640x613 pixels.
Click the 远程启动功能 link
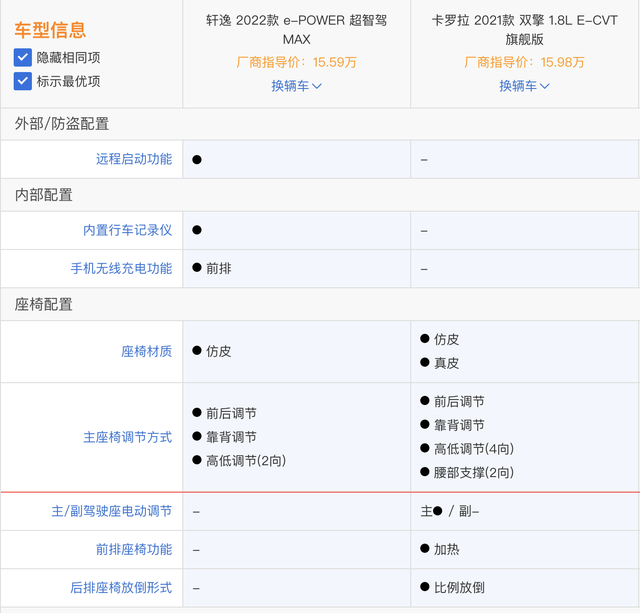click(134, 159)
